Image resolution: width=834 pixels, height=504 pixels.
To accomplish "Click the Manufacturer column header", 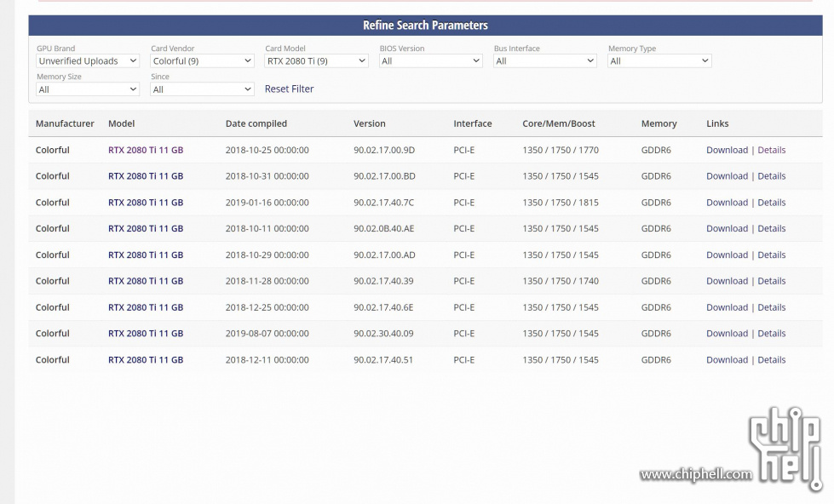I will point(65,123).
